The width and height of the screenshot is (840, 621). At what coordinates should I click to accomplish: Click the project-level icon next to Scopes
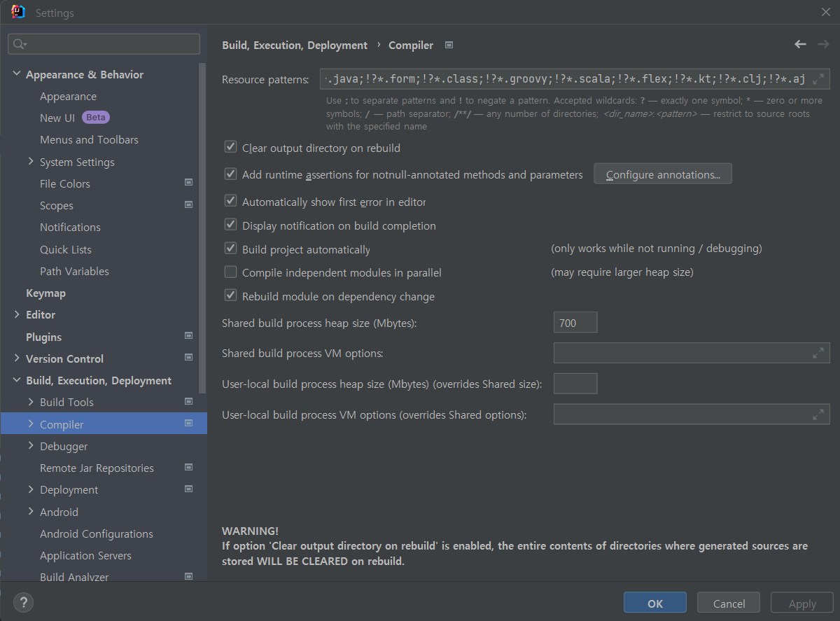188,204
